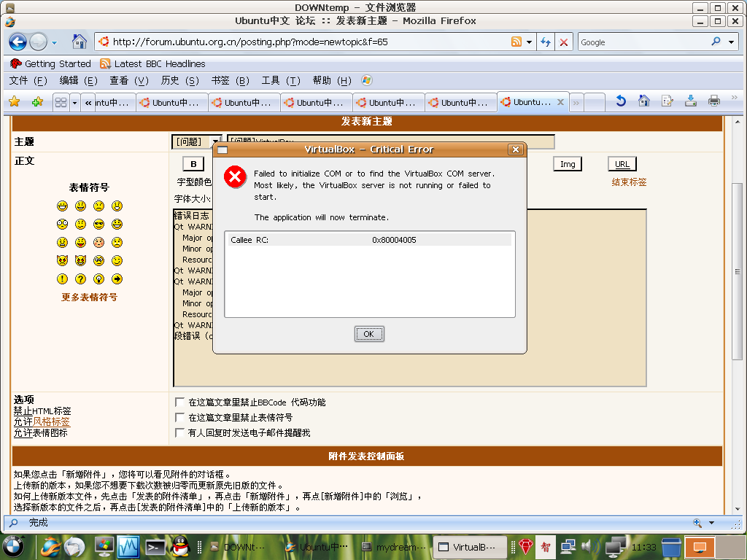Stop loading with the red X icon
747x560 pixels.
tap(564, 42)
